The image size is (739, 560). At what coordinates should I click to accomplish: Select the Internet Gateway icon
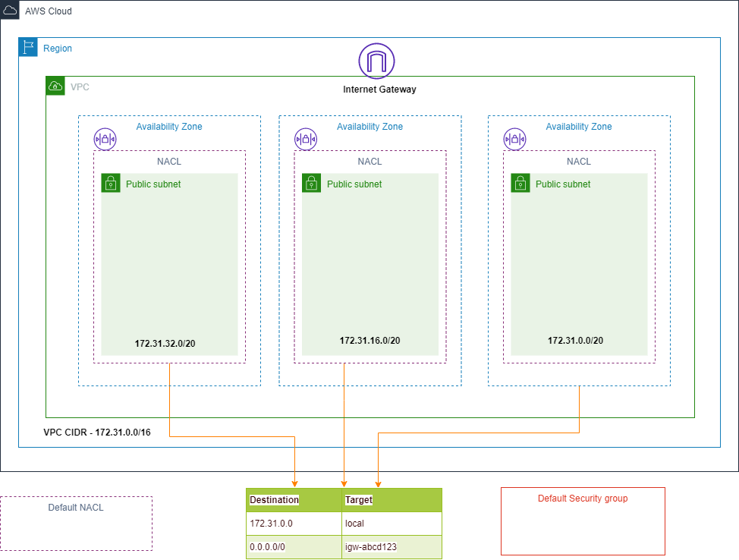point(376,61)
